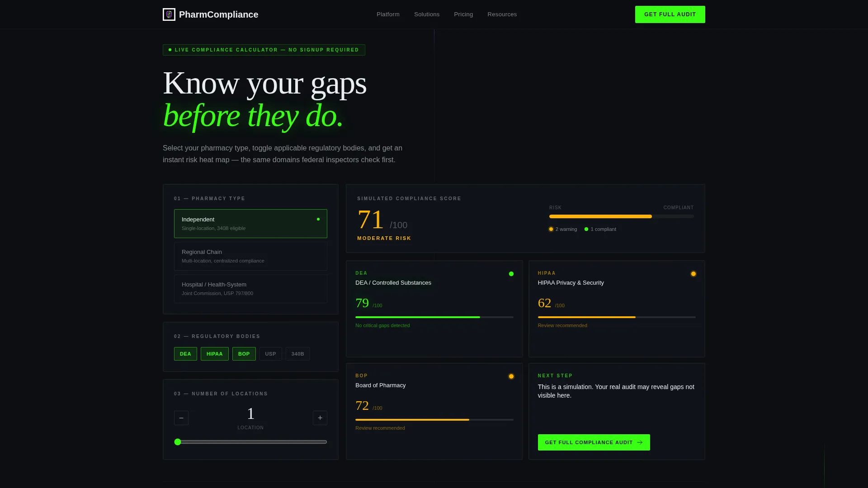Click the arrow icon in compliance audit button
The width and height of the screenshot is (868, 488).
point(640,442)
